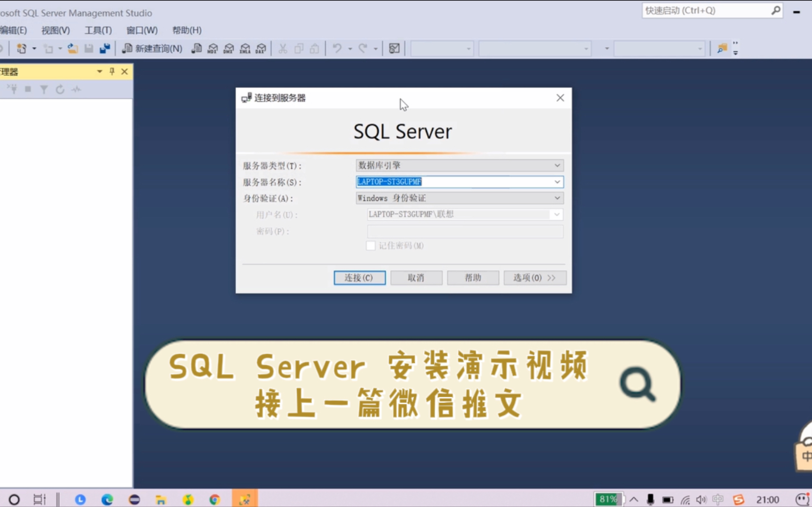
Task: Click the 21:00 clock on the taskbar
Action: (768, 500)
